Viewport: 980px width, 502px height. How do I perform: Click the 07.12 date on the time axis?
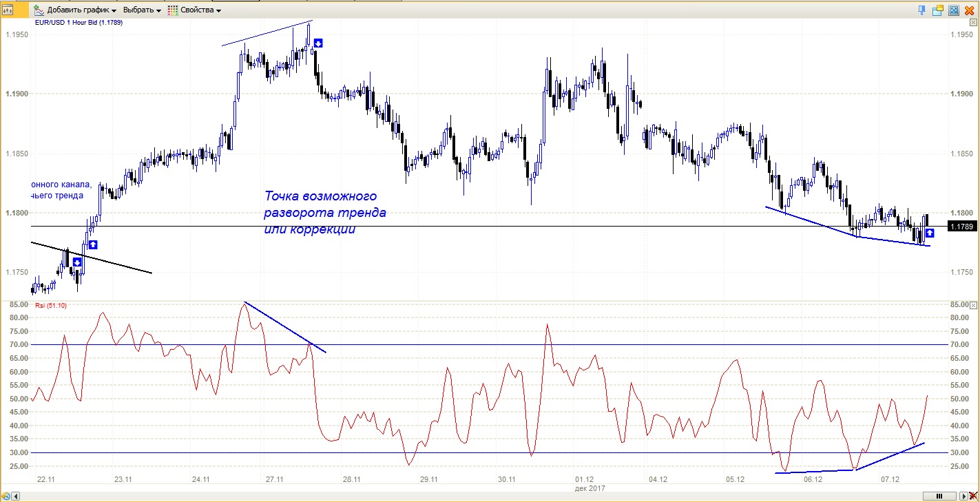click(891, 479)
